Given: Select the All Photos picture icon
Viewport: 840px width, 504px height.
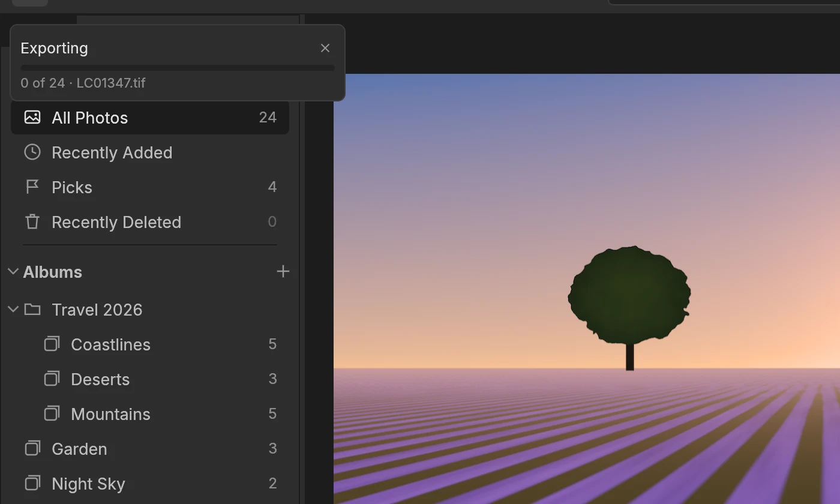Looking at the screenshot, I should pos(32,117).
